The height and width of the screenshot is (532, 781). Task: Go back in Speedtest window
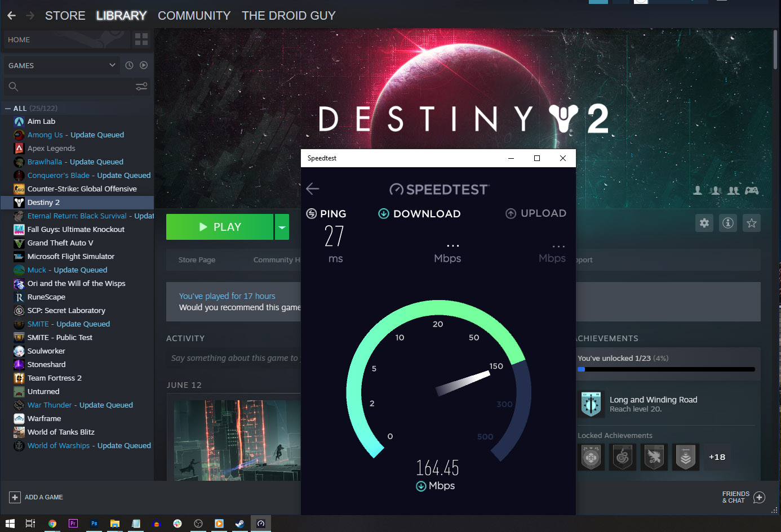click(x=313, y=189)
